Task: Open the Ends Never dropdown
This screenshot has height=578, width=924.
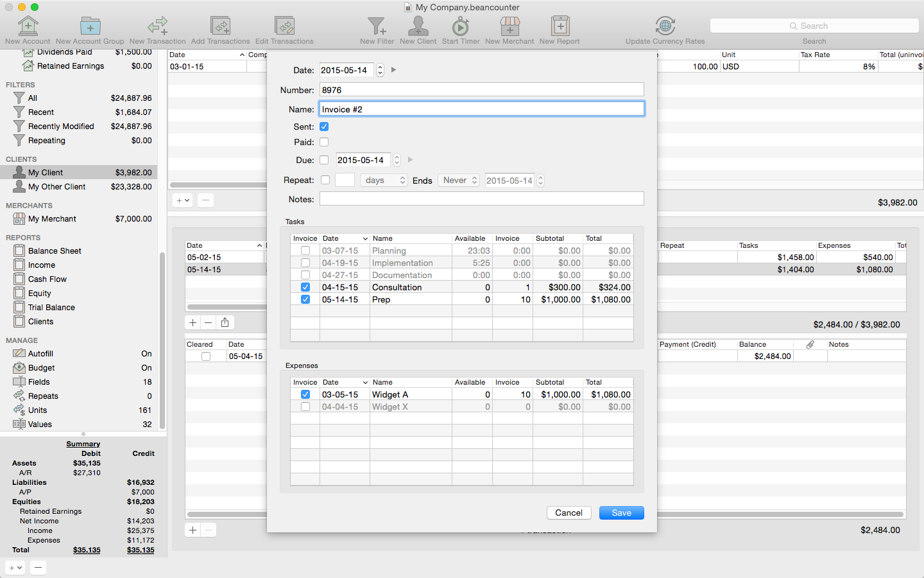Action: [x=459, y=180]
